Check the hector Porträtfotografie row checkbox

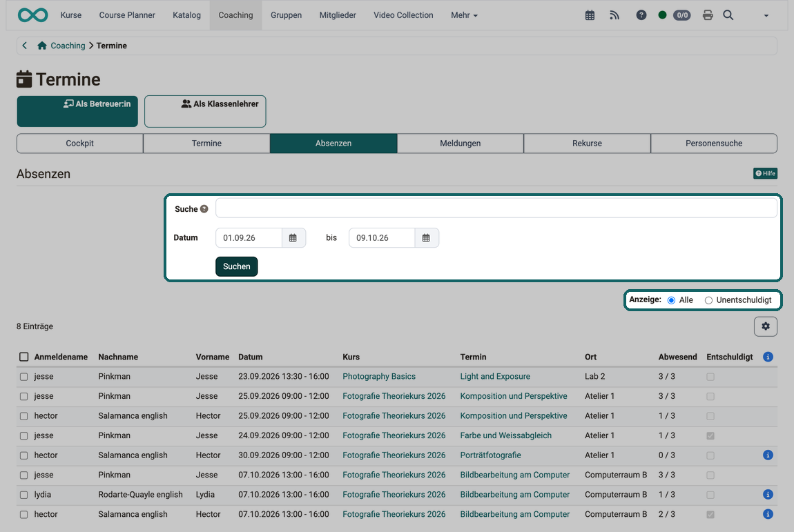23,455
